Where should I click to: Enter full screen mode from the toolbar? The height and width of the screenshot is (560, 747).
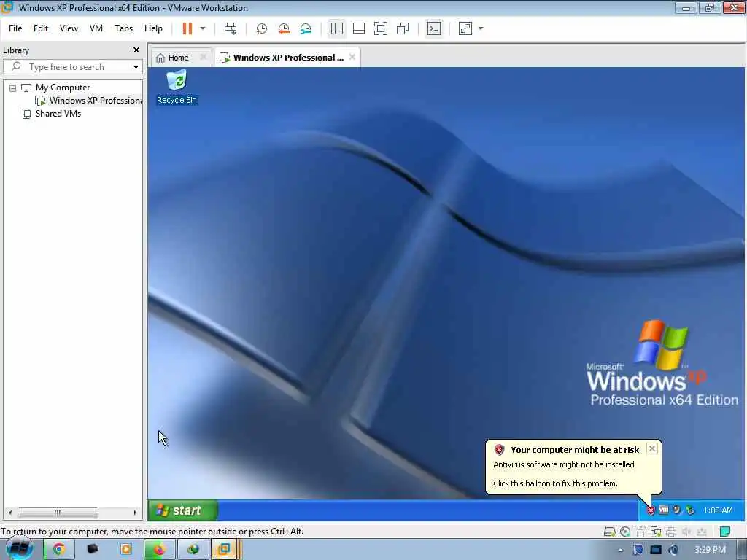[x=381, y=28]
